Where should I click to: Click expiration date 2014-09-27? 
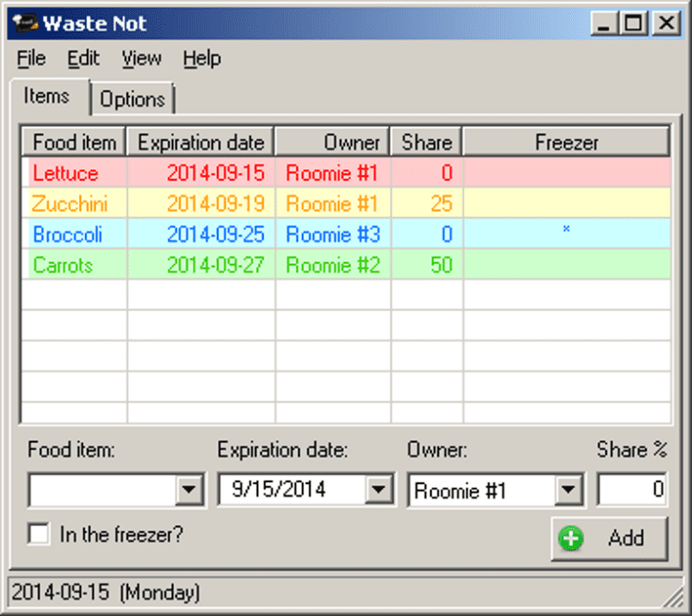[216, 265]
